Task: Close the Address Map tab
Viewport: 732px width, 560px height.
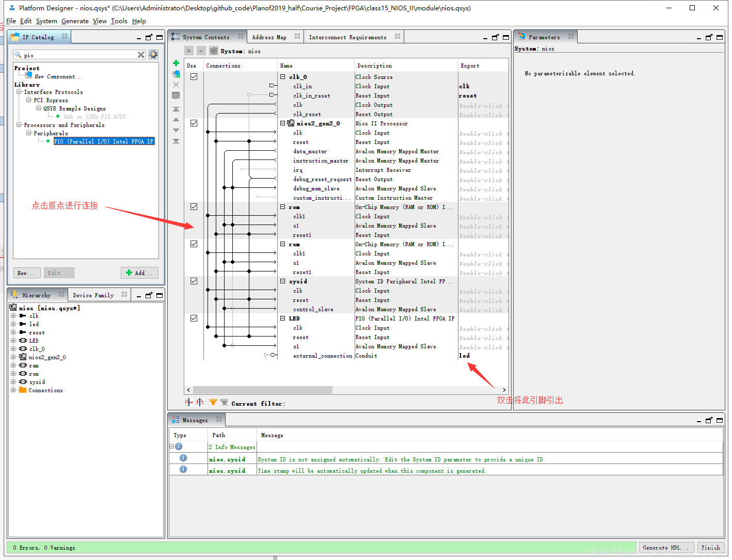Action: click(297, 37)
